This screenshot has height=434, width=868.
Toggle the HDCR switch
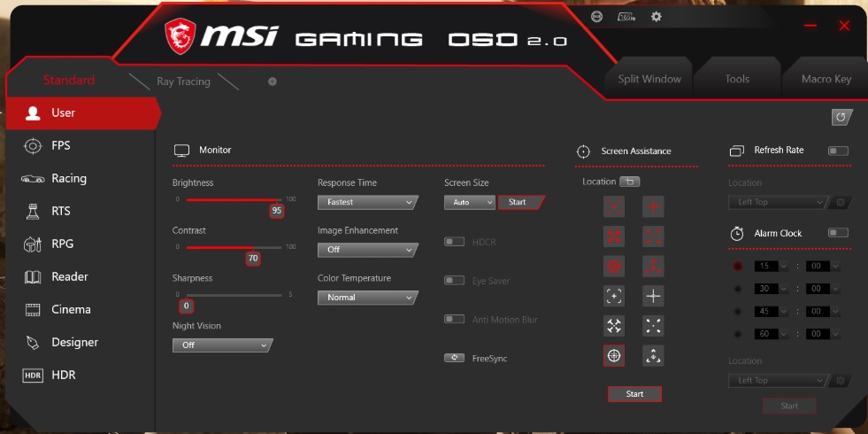tap(454, 242)
